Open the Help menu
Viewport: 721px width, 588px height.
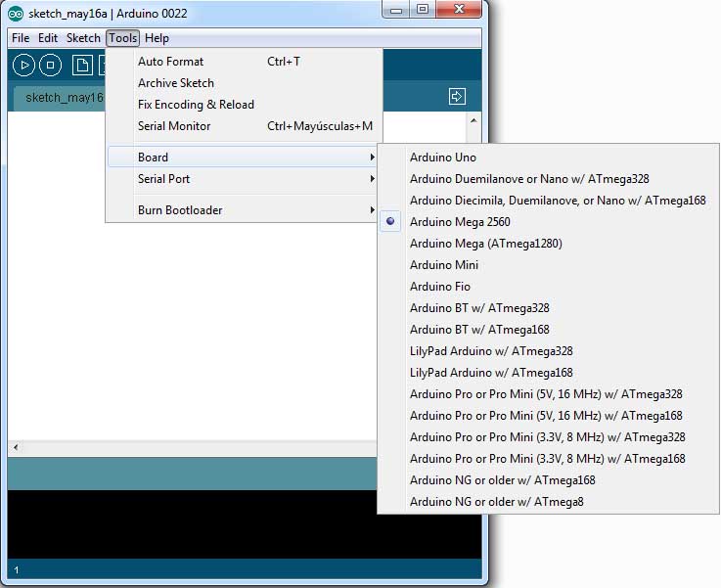tap(157, 38)
